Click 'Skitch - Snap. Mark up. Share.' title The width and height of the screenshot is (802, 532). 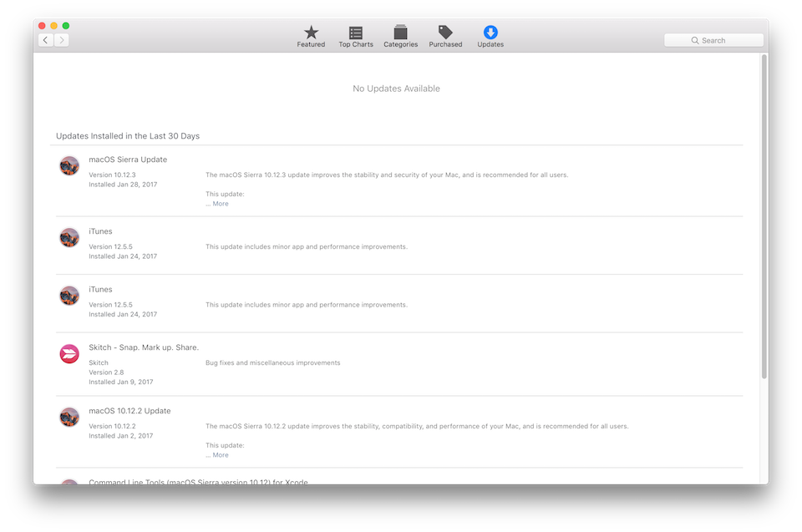[144, 347]
